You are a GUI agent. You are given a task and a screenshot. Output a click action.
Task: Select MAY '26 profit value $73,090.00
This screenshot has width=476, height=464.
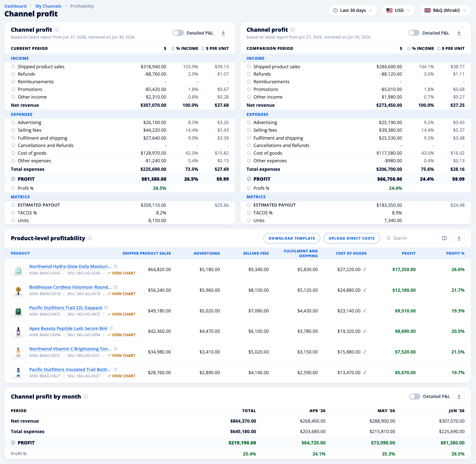[x=383, y=443]
